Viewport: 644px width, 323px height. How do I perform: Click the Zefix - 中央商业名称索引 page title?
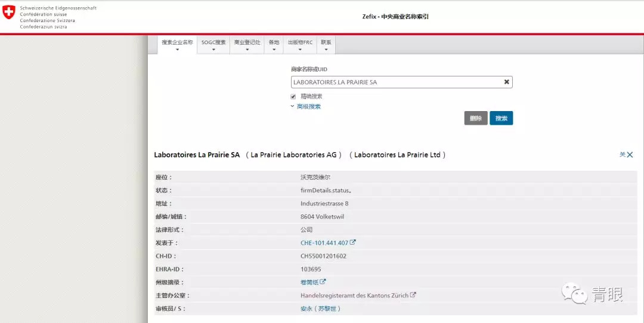[396, 17]
